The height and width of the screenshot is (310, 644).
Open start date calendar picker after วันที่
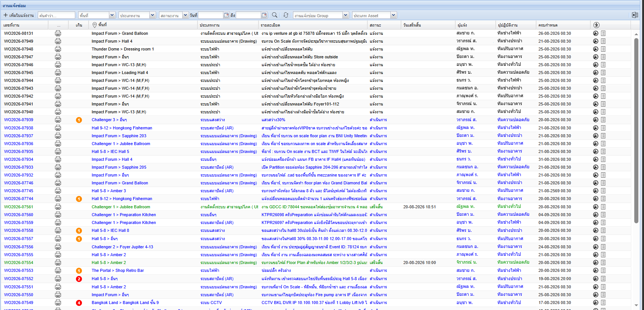pyautogui.click(x=226, y=15)
